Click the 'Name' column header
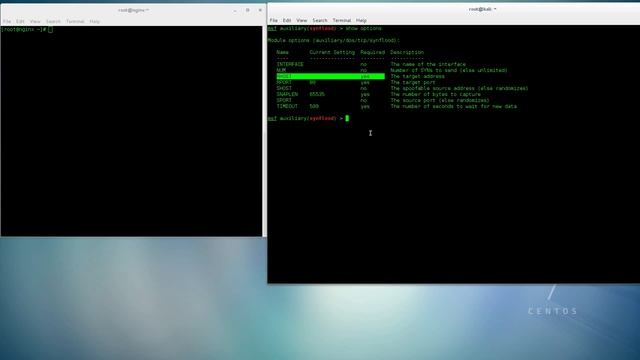 point(282,52)
